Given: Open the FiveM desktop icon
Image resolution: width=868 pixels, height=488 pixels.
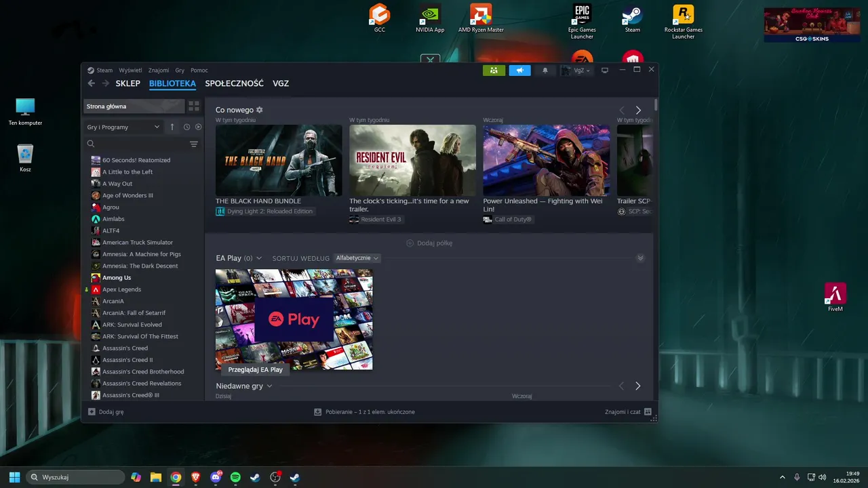Looking at the screenshot, I should [835, 297].
